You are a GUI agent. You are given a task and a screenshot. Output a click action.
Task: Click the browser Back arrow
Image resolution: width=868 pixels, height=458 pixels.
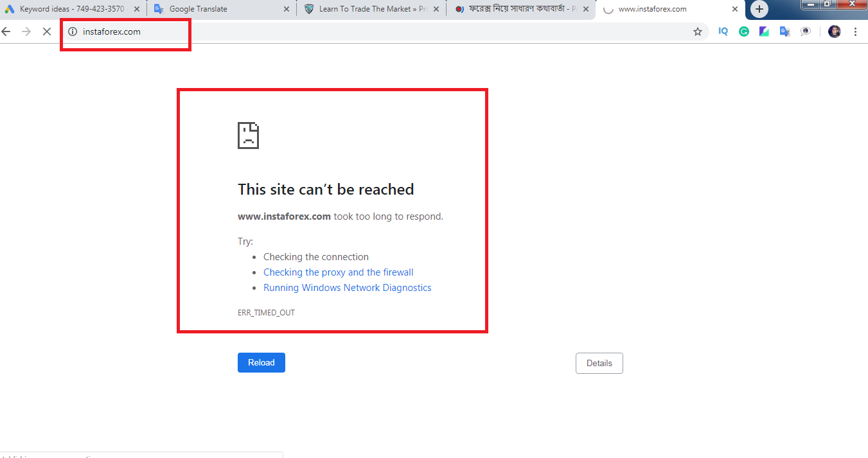click(x=6, y=31)
